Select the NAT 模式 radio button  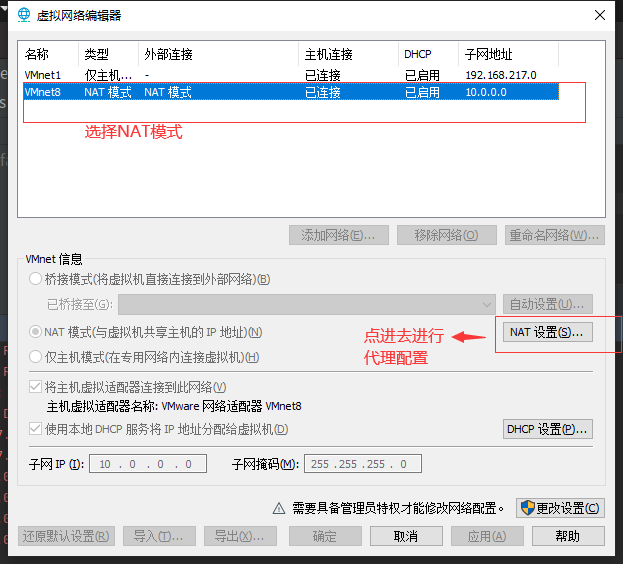[35, 332]
